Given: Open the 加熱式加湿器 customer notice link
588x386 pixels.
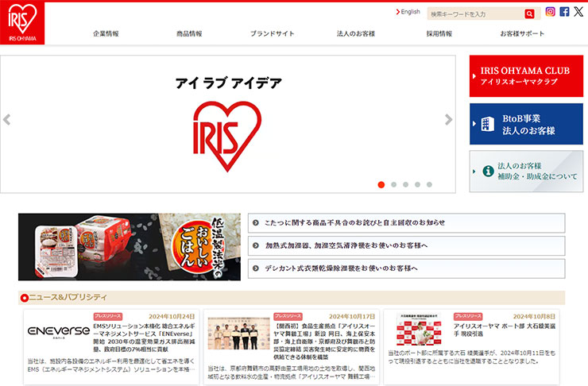Looking at the screenshot, I should click(x=407, y=245).
